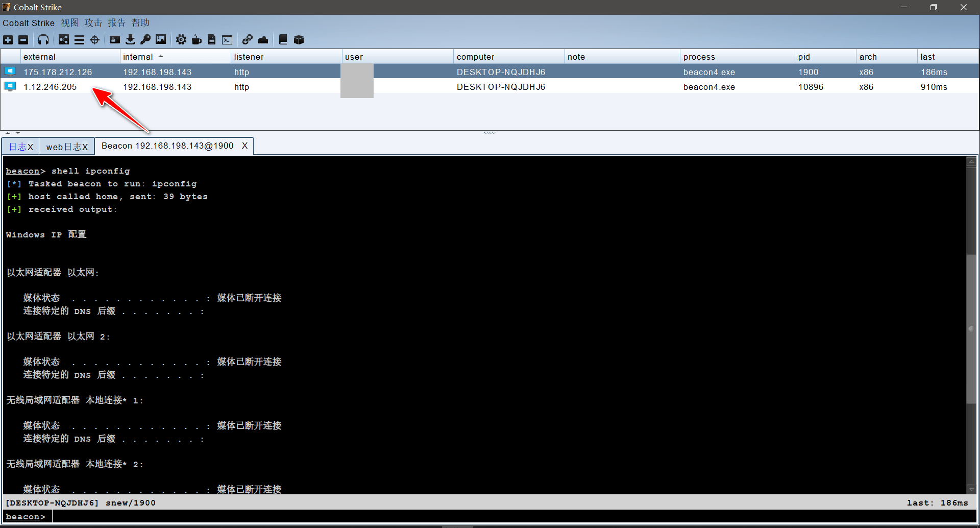The height and width of the screenshot is (528, 980).
Task: Sort sessions by the last column
Action: tap(948, 57)
